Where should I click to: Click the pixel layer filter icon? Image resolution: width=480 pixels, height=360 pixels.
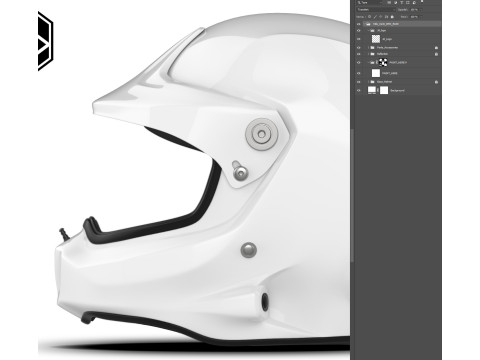tap(389, 3)
